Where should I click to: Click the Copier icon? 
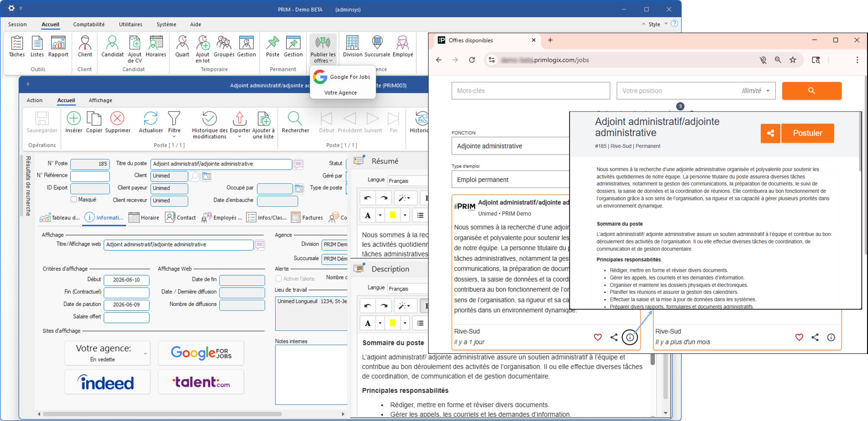point(94,122)
